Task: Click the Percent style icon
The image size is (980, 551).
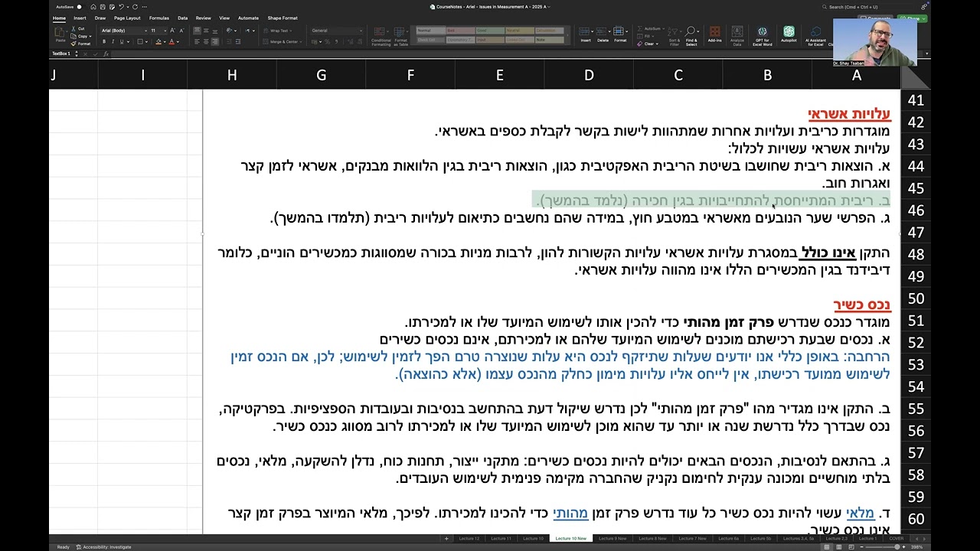Action: coord(327,42)
